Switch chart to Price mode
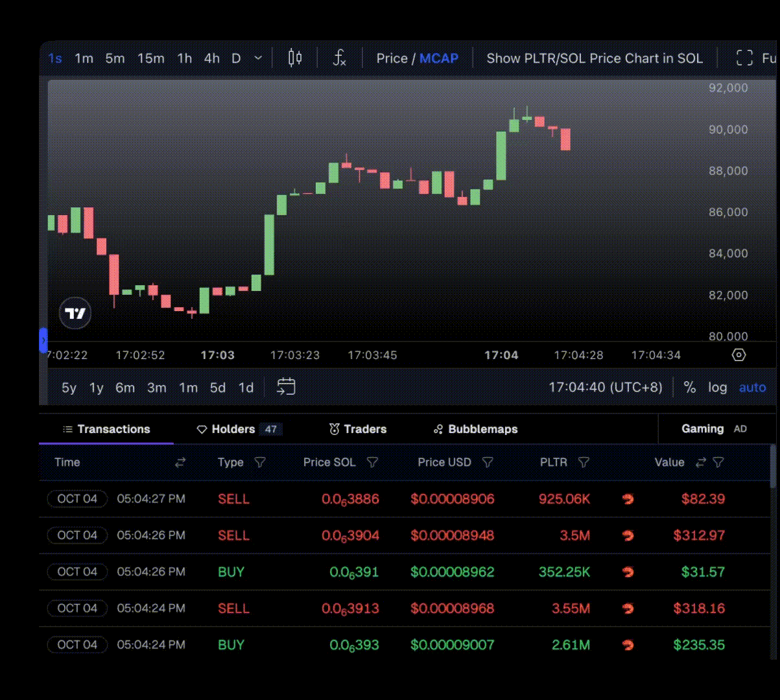Viewport: 780px width, 700px height. click(392, 58)
